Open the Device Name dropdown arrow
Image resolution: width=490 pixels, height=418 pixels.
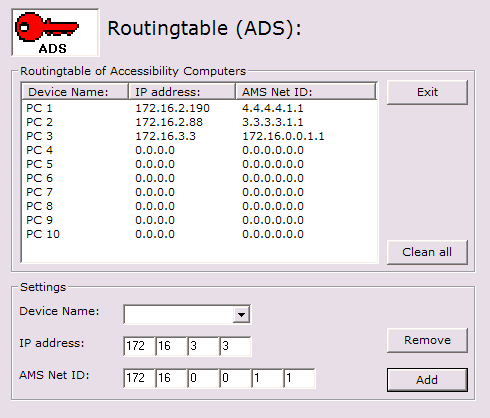tap(242, 314)
